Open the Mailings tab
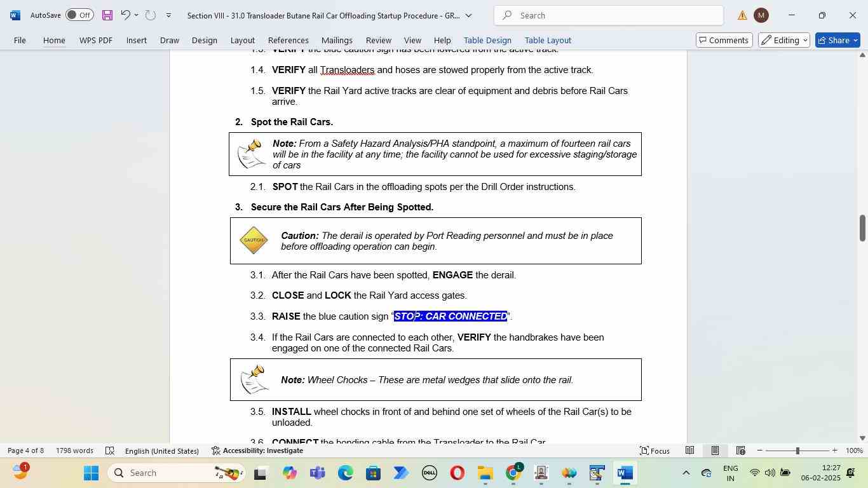The height and width of the screenshot is (488, 868). (337, 40)
